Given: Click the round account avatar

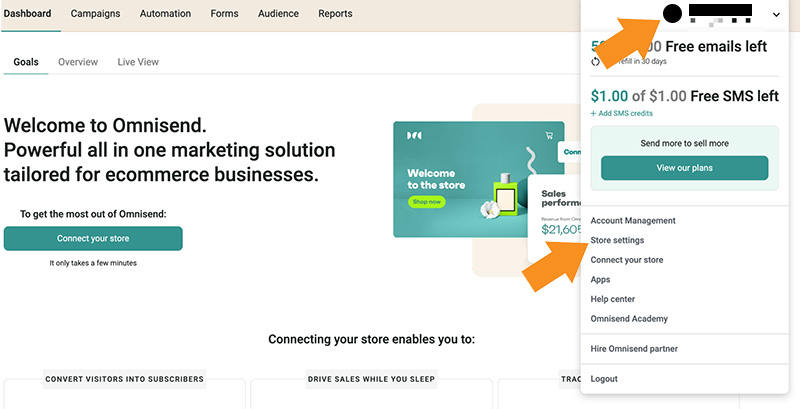Looking at the screenshot, I should [672, 14].
